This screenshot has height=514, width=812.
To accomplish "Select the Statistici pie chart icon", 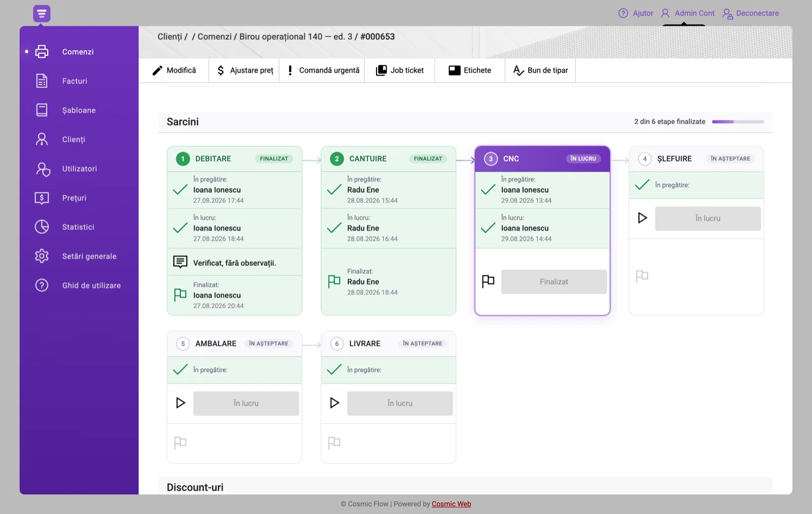I will click(42, 227).
